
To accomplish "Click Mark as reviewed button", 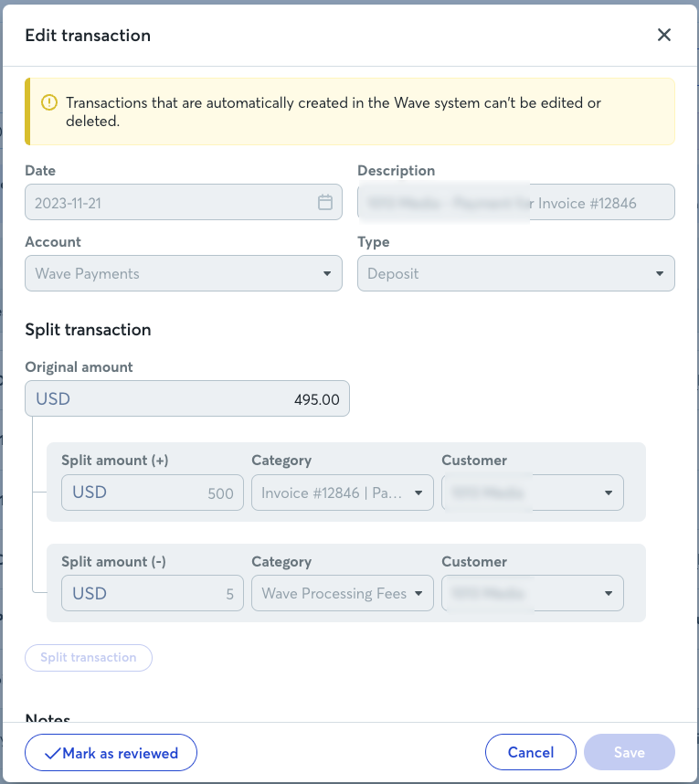I will 111,753.
